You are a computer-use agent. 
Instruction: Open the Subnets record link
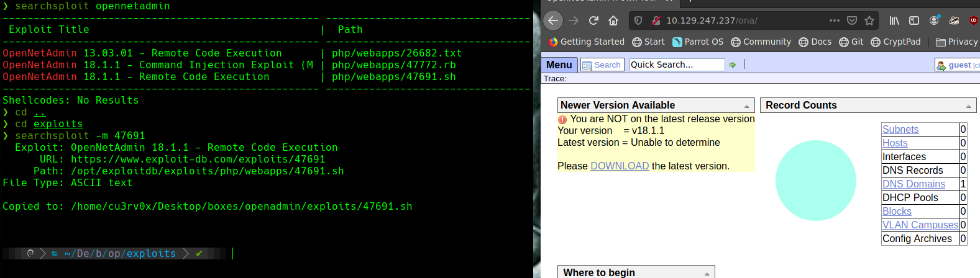click(x=900, y=129)
